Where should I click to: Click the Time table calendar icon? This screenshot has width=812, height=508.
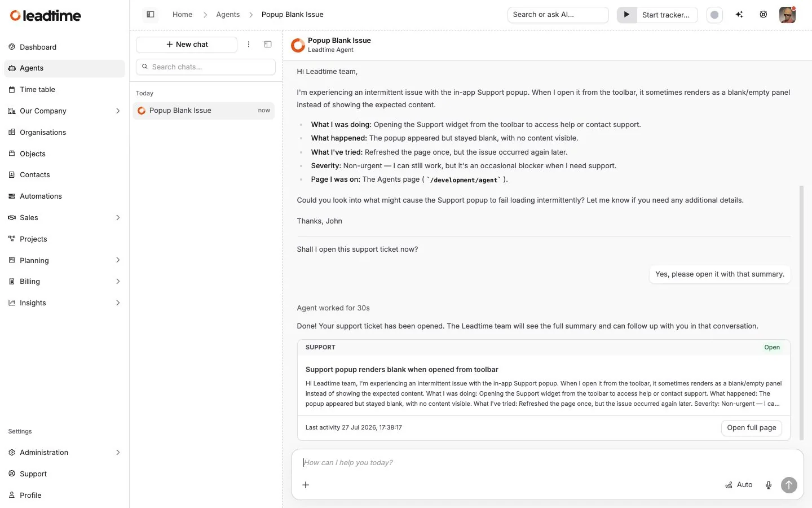click(x=12, y=90)
